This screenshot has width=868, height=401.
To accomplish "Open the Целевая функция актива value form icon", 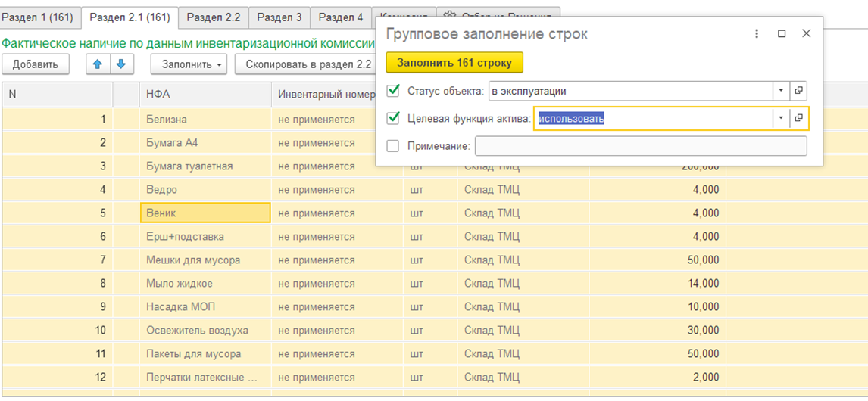I will (x=799, y=118).
